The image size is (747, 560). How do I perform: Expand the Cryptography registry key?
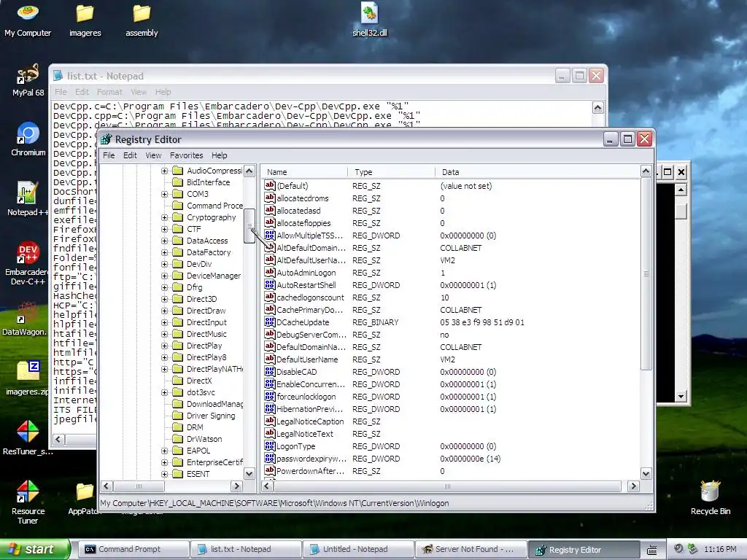164,217
